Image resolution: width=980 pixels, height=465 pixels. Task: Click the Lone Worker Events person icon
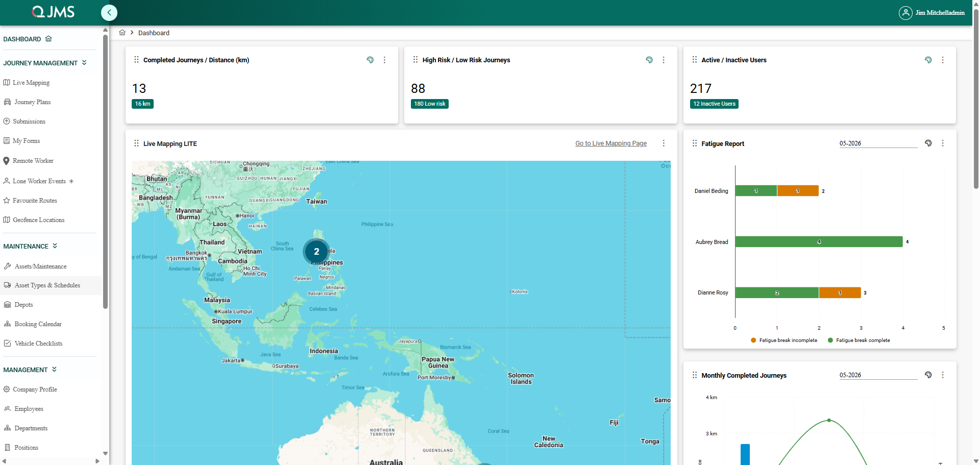[7, 181]
